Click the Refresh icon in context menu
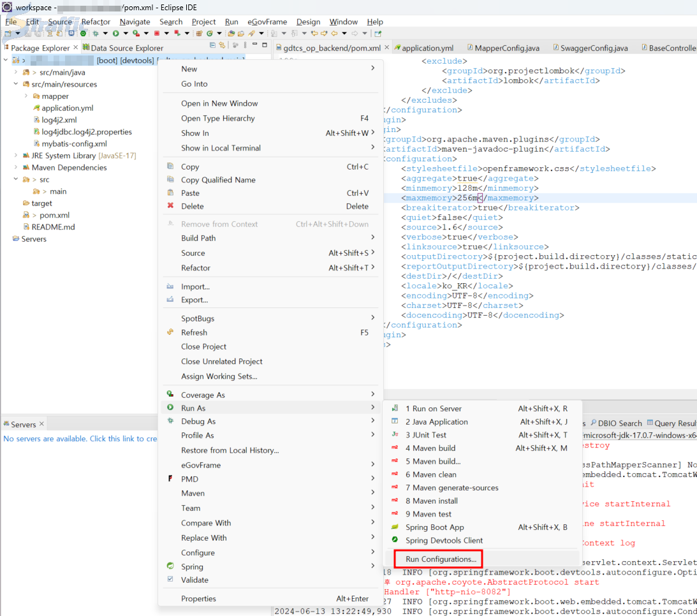The width and height of the screenshot is (697, 616). pyautogui.click(x=170, y=332)
